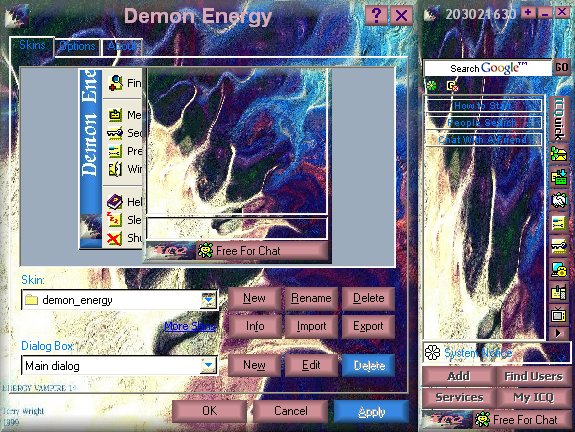Image resolution: width=575 pixels, height=432 pixels.
Task: Click the Find Users button
Action: pyautogui.click(x=534, y=376)
